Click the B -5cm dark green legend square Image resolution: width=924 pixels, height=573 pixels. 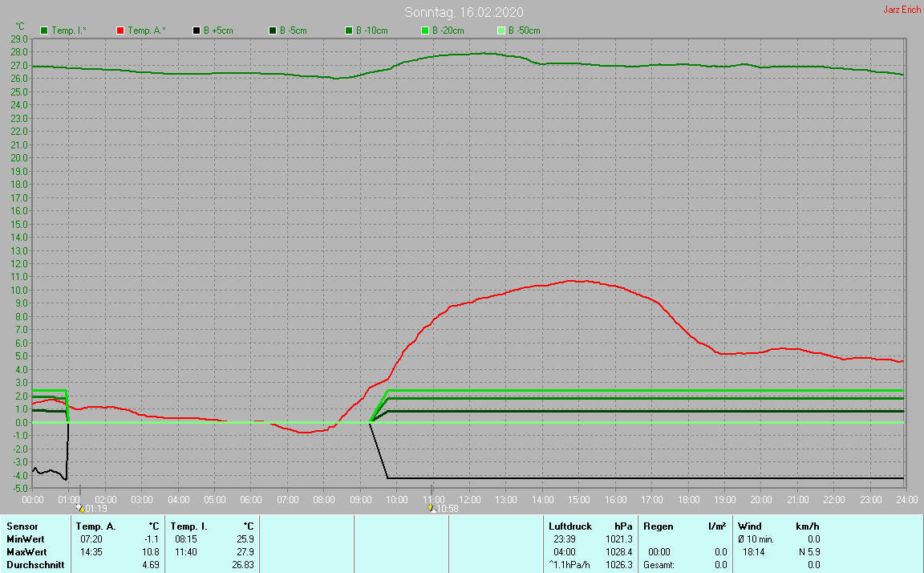273,30
